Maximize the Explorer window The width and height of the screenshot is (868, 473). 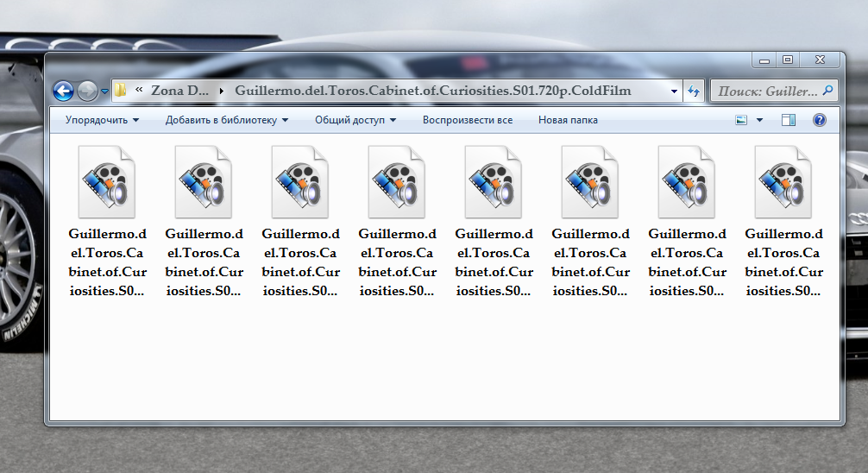(788, 60)
